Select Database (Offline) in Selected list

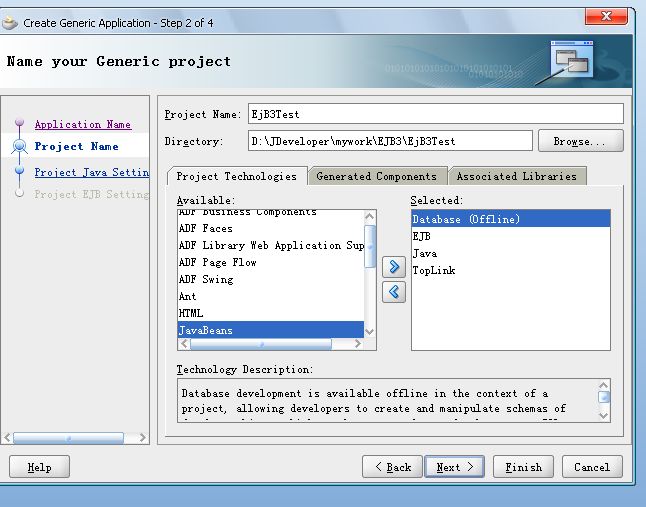coord(511,219)
